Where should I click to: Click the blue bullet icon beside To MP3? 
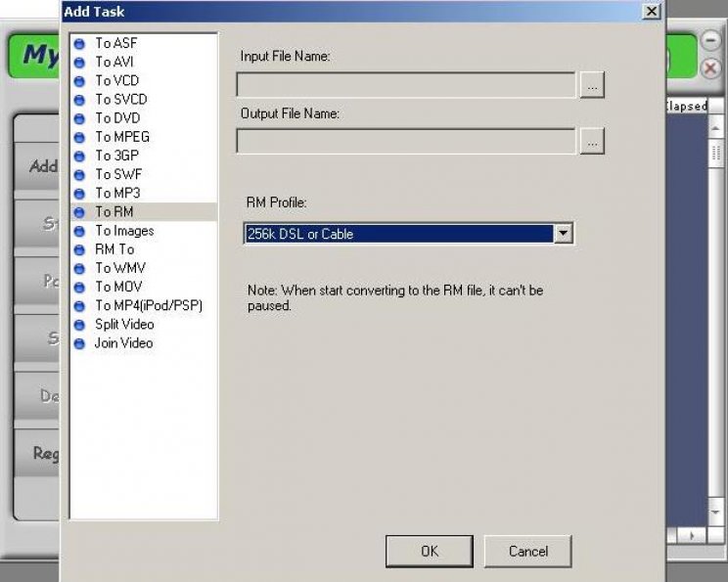click(x=79, y=194)
